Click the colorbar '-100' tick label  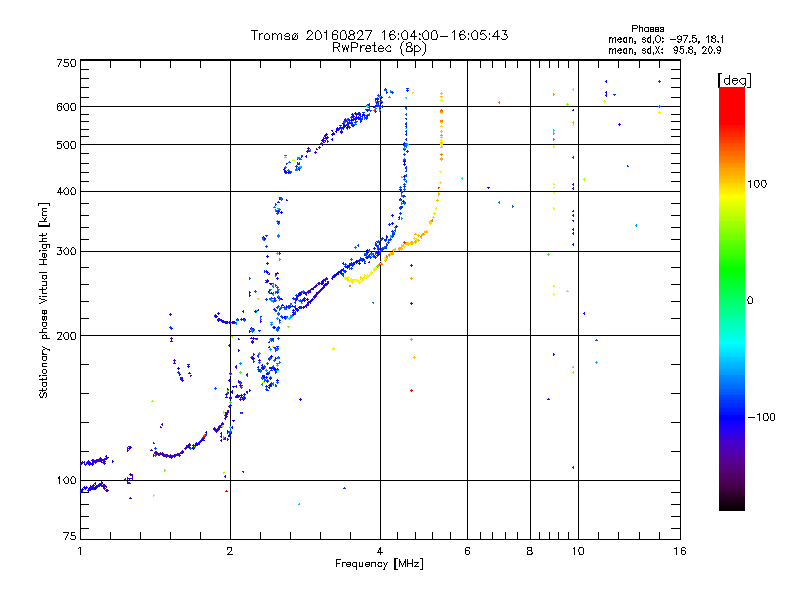click(x=762, y=417)
